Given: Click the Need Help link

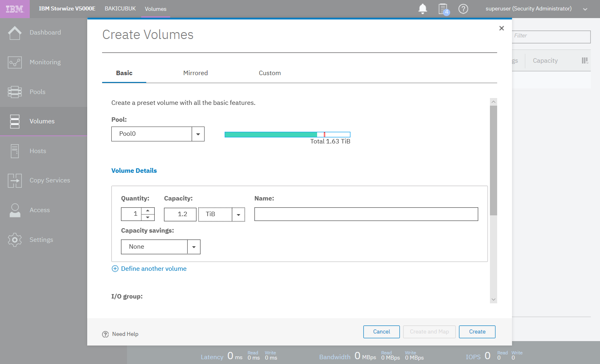Looking at the screenshot, I should (x=125, y=334).
